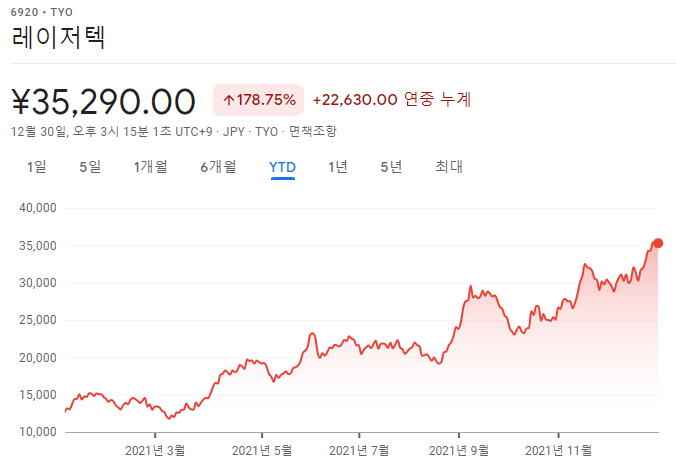Select the 1일 time range tab
The width and height of the screenshot is (676, 467).
click(x=37, y=167)
